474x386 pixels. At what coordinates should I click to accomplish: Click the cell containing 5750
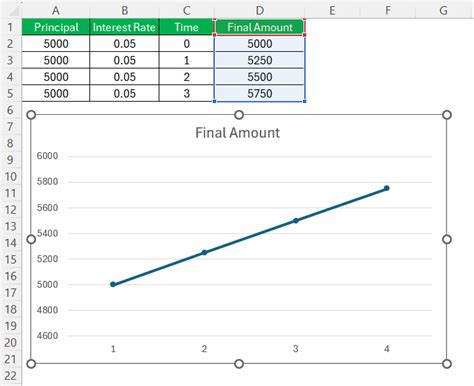click(260, 93)
